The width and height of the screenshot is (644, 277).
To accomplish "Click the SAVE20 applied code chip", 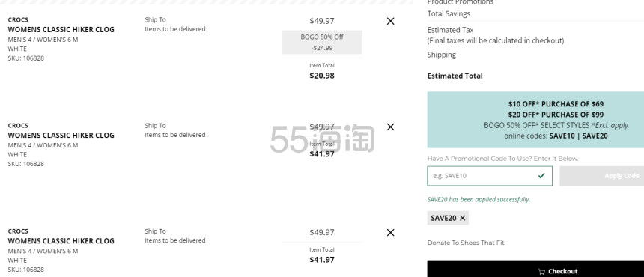I will coord(448,218).
